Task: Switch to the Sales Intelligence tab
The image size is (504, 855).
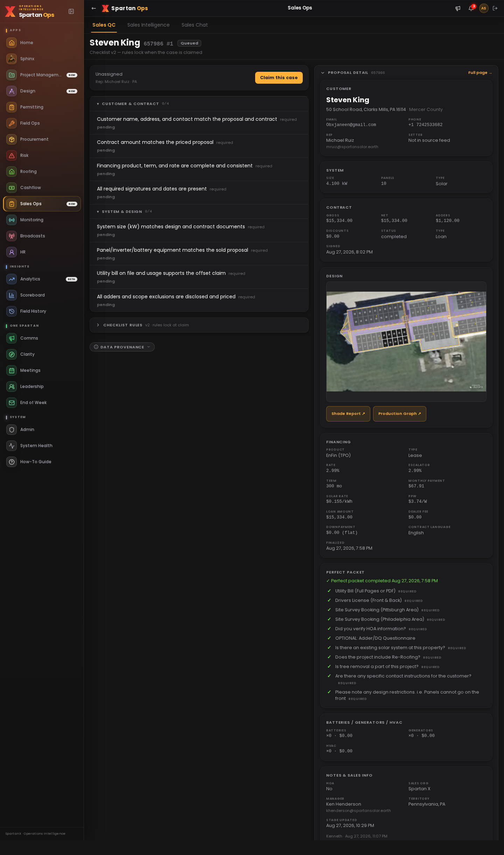Action: click(x=148, y=25)
